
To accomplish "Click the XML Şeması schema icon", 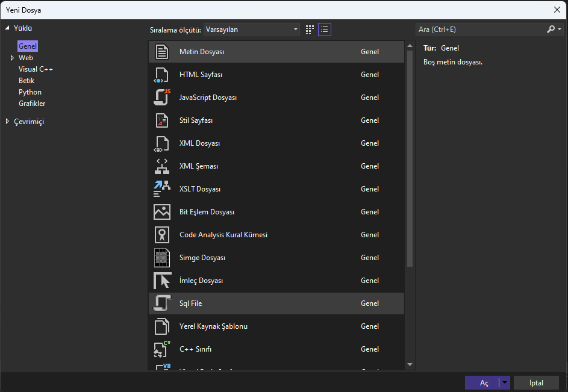I will click(x=161, y=166).
